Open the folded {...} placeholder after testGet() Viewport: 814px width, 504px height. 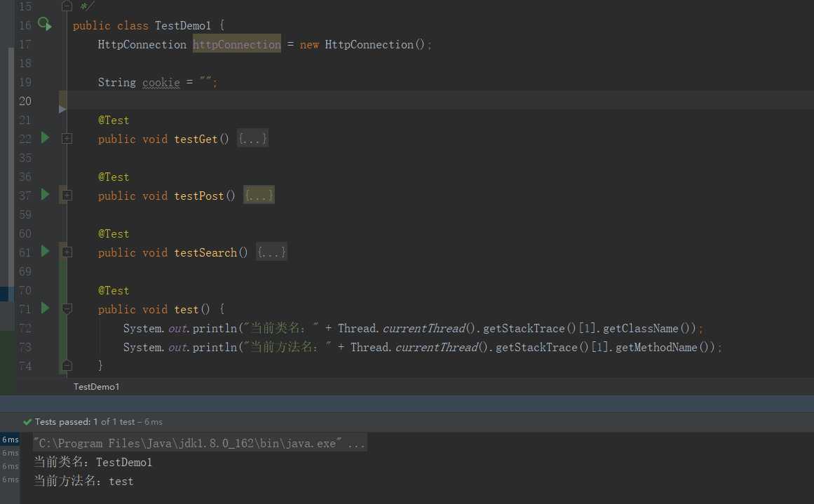point(252,139)
